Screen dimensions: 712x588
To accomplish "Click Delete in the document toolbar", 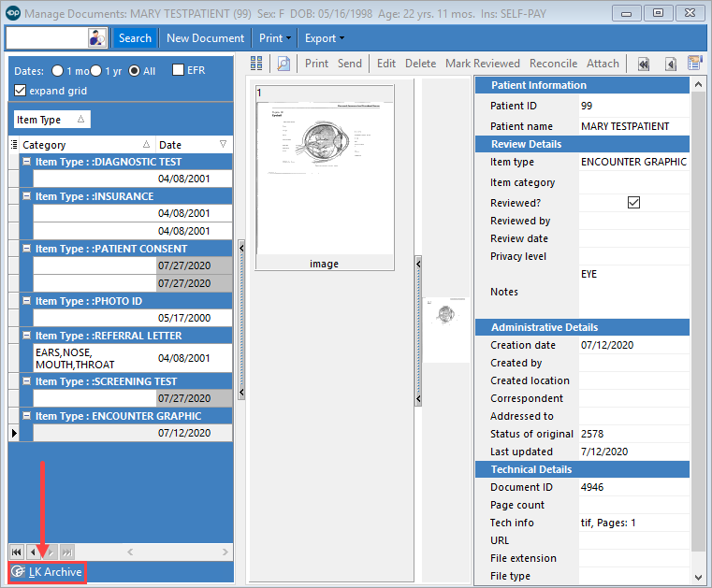I will click(x=420, y=64).
